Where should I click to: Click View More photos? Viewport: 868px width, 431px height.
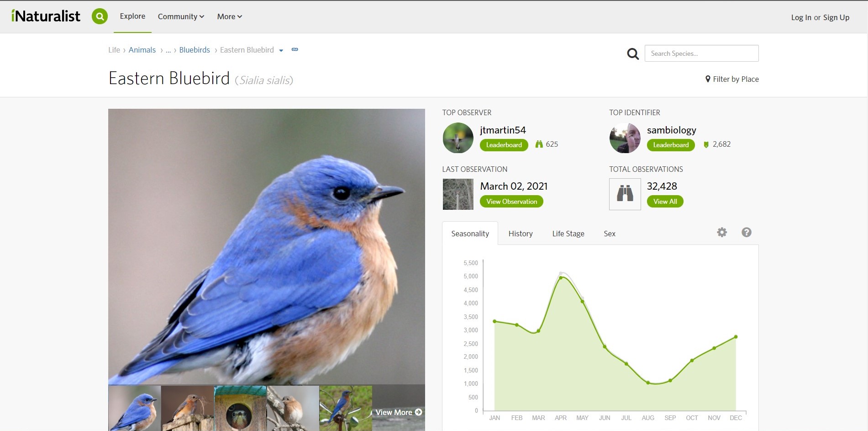pos(399,412)
